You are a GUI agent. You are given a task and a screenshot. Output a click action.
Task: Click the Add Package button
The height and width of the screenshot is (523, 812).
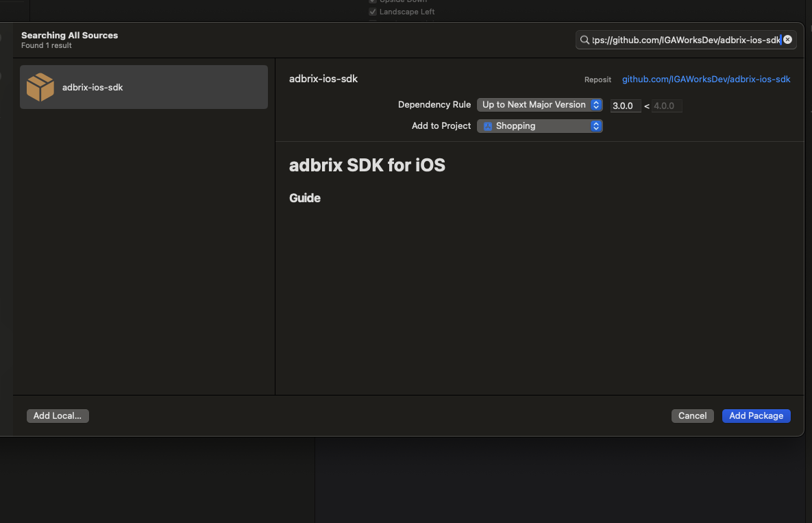coord(756,416)
